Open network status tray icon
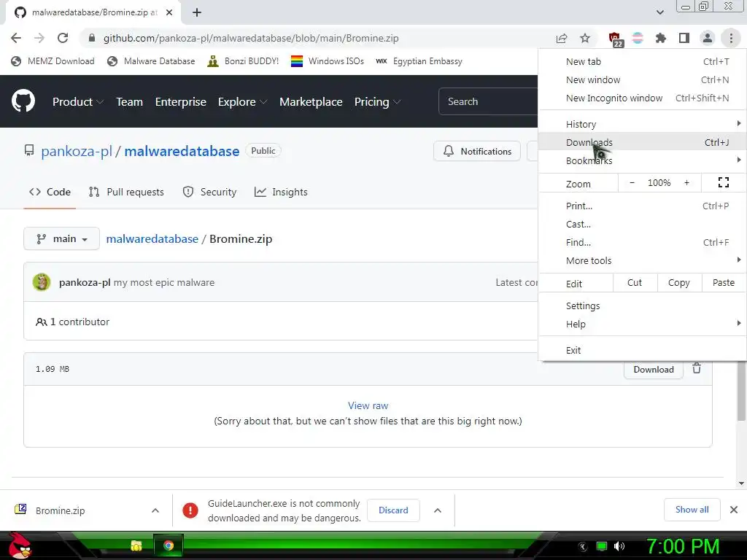Viewport: 747px width, 560px height. (602, 546)
